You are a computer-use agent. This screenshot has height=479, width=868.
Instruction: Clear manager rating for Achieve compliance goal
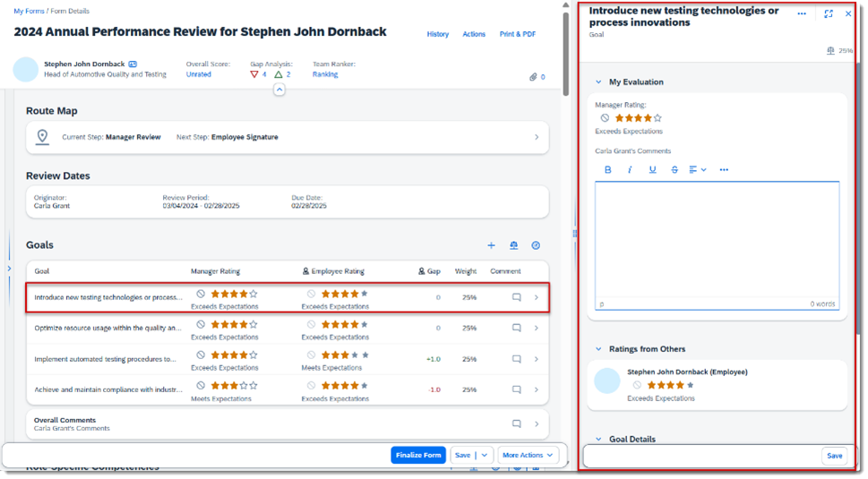(201, 386)
